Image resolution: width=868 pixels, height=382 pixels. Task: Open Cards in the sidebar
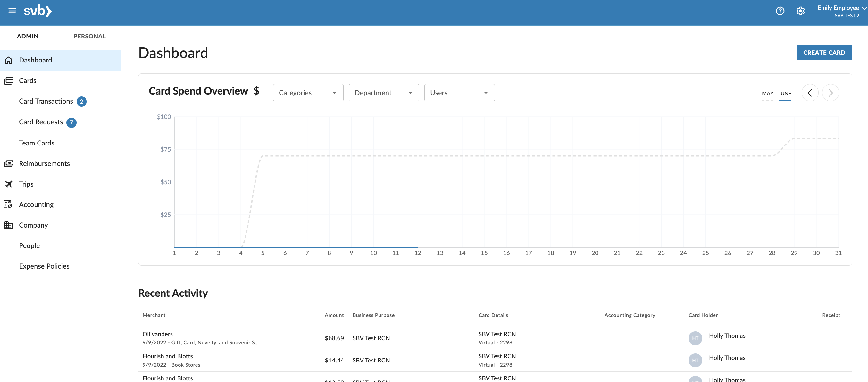click(x=60, y=81)
